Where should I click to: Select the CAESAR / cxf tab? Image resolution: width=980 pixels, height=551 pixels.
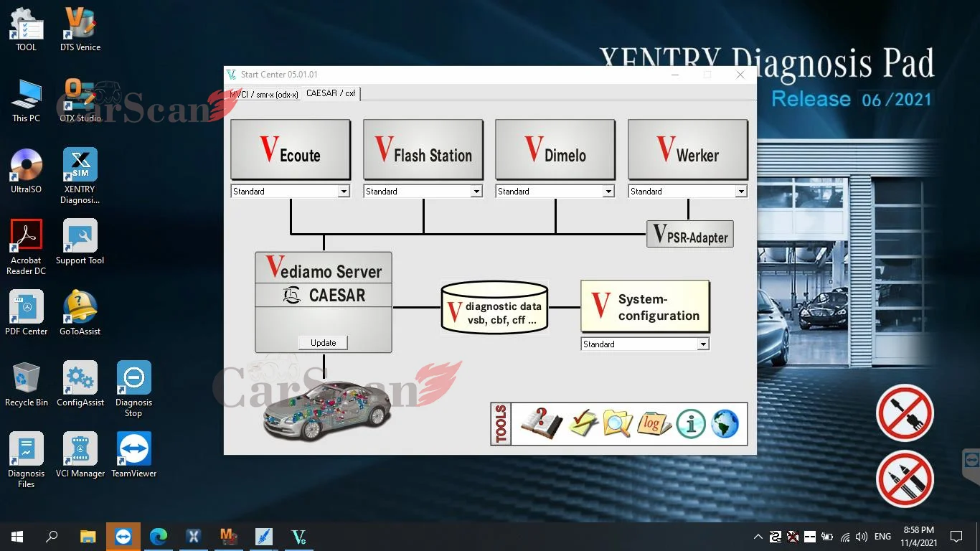(x=331, y=93)
